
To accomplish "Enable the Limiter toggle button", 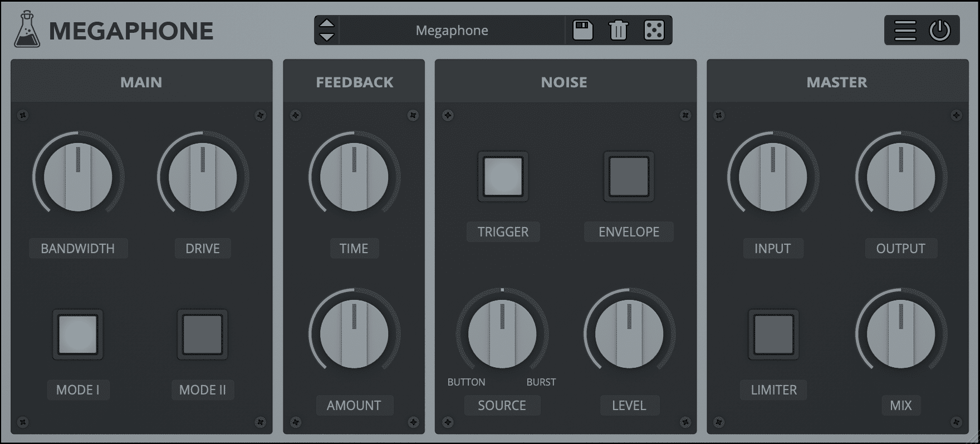I will [773, 334].
